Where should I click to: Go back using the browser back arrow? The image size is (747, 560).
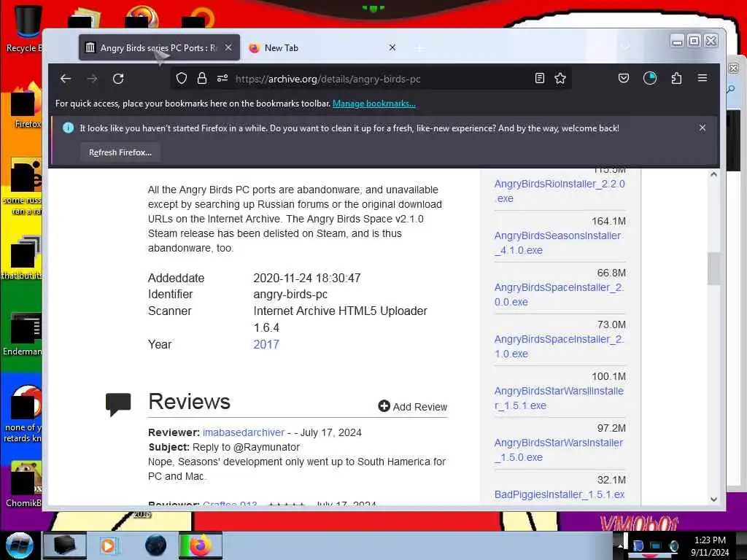pos(66,79)
